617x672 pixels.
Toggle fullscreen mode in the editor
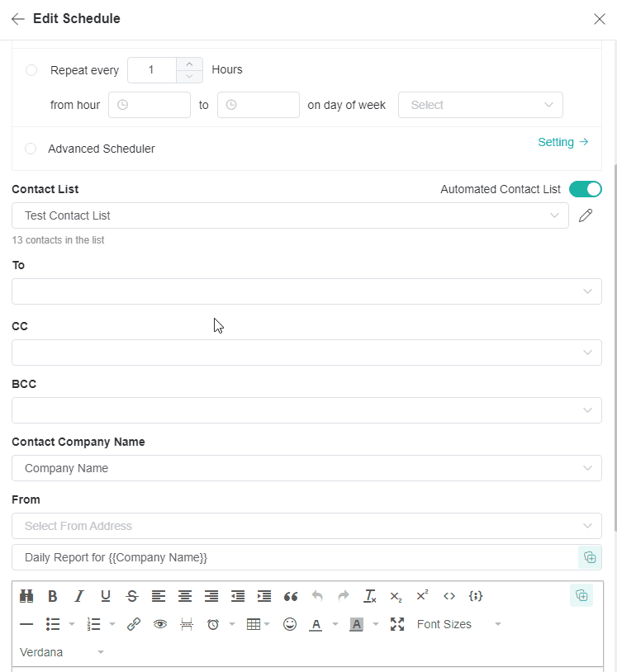tap(397, 625)
